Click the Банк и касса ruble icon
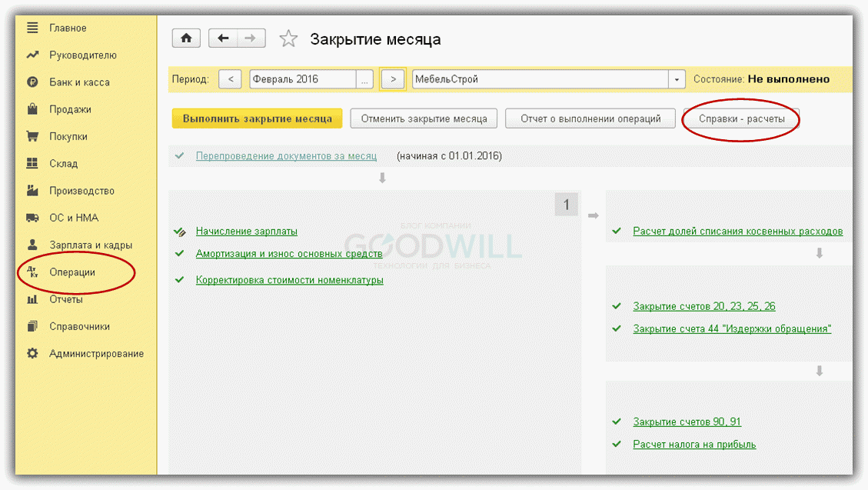The height and width of the screenshot is (490, 868). click(32, 82)
